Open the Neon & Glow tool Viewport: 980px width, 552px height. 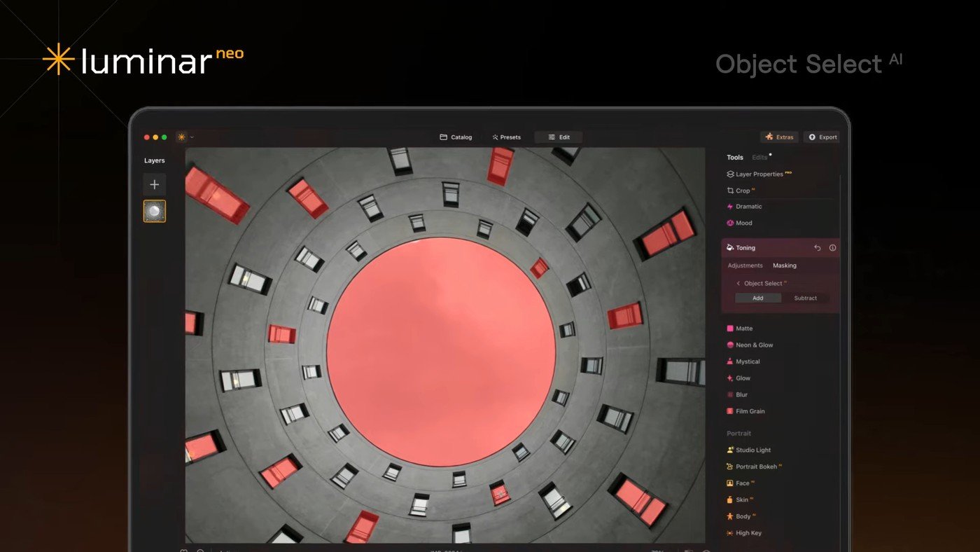click(750, 345)
